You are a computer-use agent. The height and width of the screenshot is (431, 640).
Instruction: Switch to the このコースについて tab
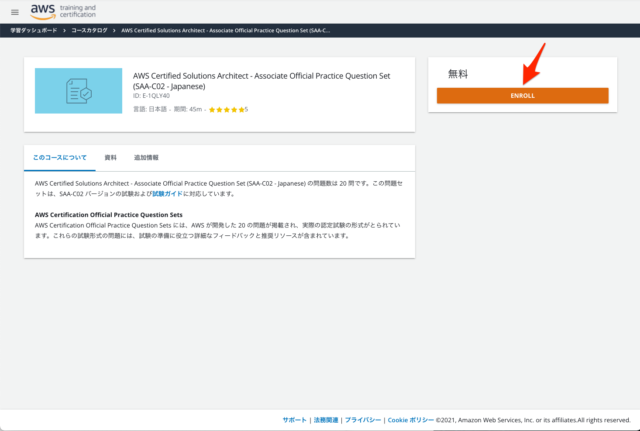click(x=60, y=158)
